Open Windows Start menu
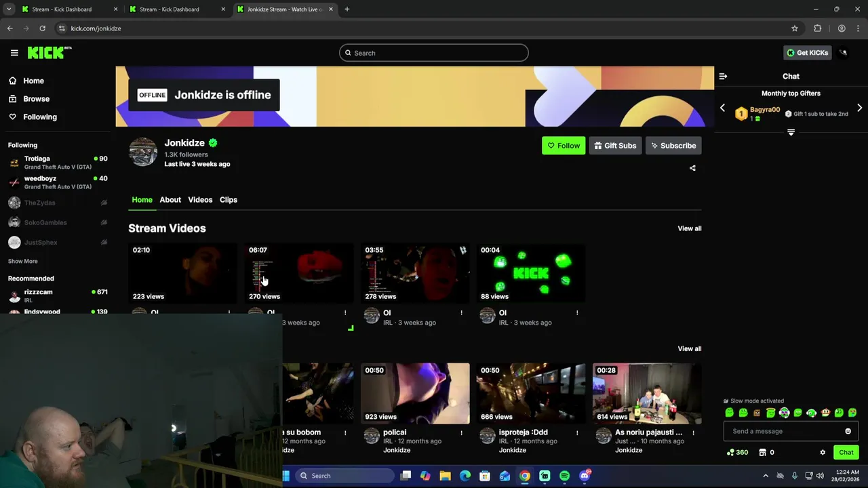The image size is (868, 488). [286, 476]
